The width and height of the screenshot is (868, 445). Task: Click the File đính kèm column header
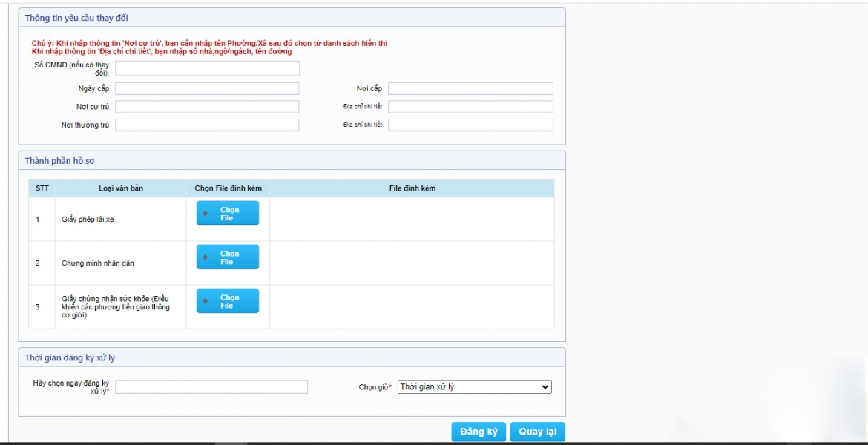tap(412, 188)
